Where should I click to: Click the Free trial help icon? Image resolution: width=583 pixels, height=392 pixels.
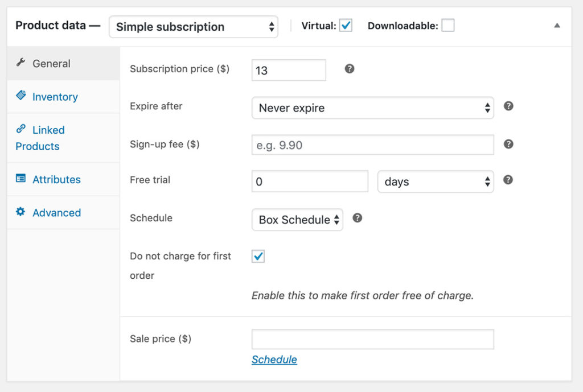(508, 180)
